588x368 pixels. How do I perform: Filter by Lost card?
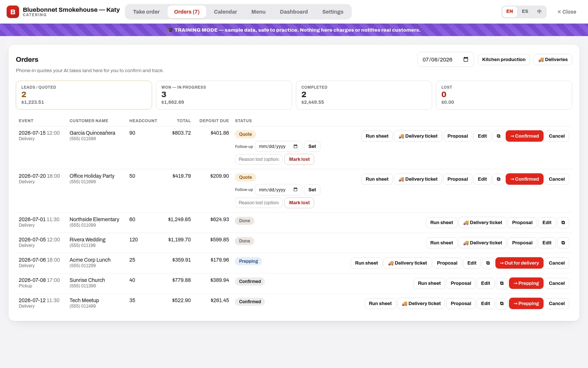pyautogui.click(x=504, y=95)
